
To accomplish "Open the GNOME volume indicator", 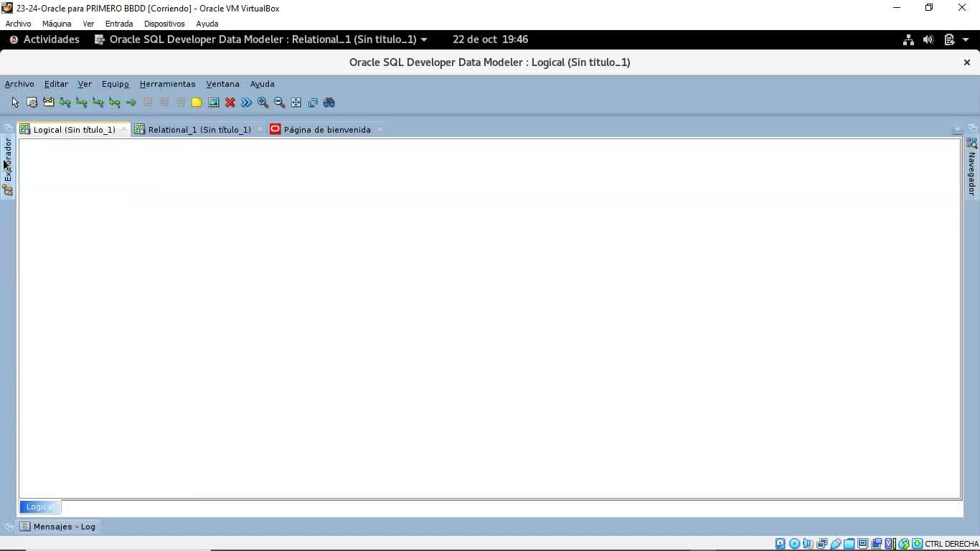I will pyautogui.click(x=928, y=39).
